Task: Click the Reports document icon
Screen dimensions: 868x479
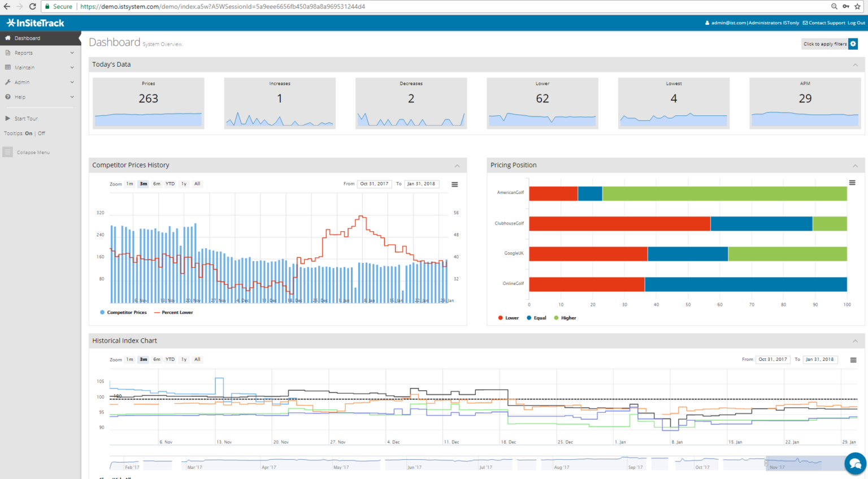Action: [x=7, y=53]
